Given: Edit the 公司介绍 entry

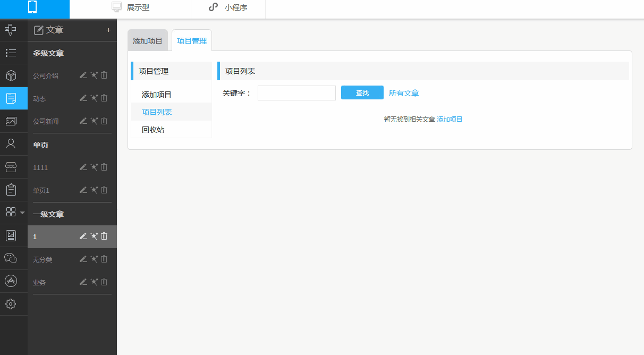Looking at the screenshot, I should coord(83,75).
